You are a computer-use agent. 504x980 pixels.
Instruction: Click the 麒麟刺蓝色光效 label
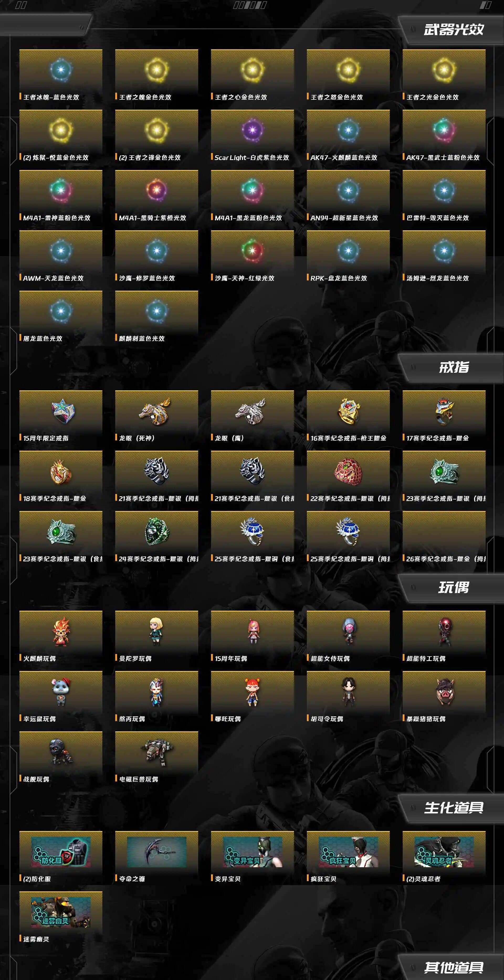(141, 339)
